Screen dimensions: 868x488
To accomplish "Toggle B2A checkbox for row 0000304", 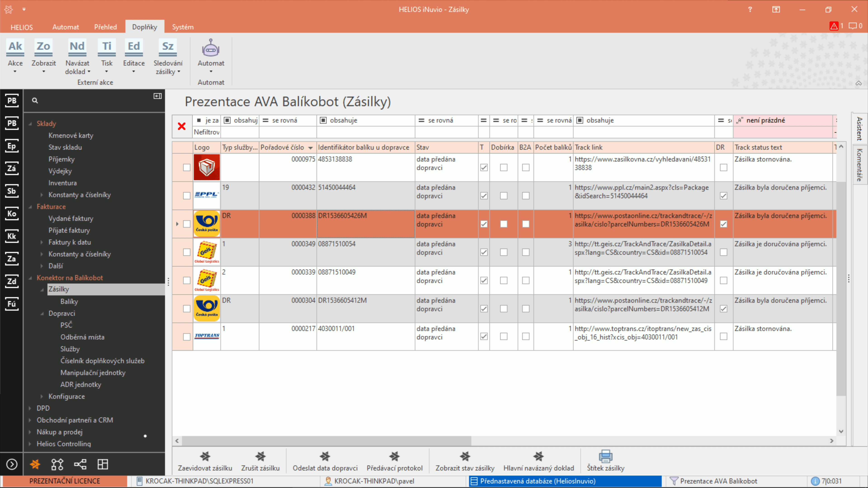I will tap(526, 309).
